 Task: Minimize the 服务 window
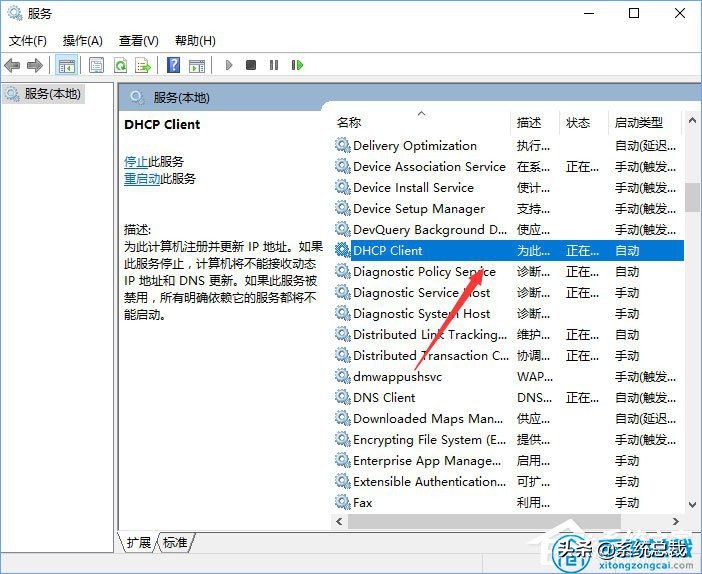pyautogui.click(x=589, y=13)
